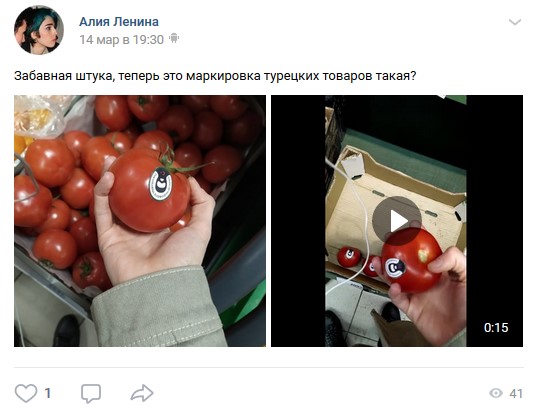This screenshot has height=408, width=538.
Task: Click the 0:15 video duration badge
Action: tap(496, 327)
